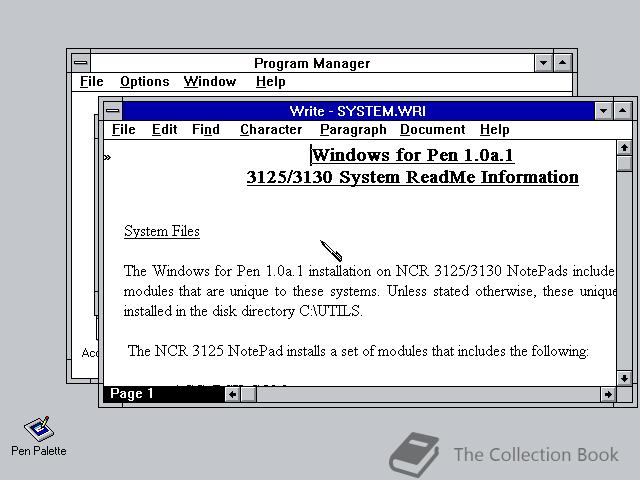
Task: Open Find menu in Write
Action: pyautogui.click(x=206, y=130)
